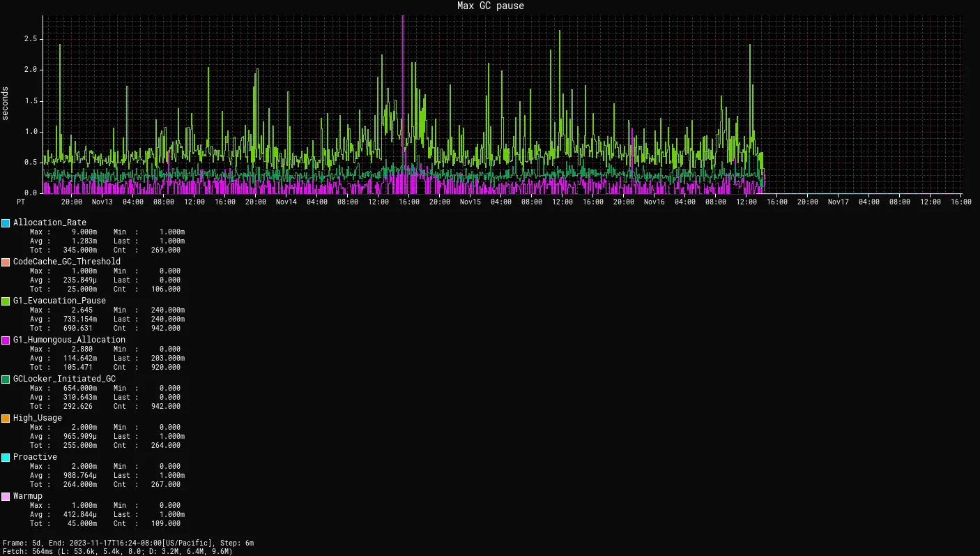Click G1_Humongous_Allocation Last value 203.000m
The width and height of the screenshot is (980, 556).
pos(168,358)
